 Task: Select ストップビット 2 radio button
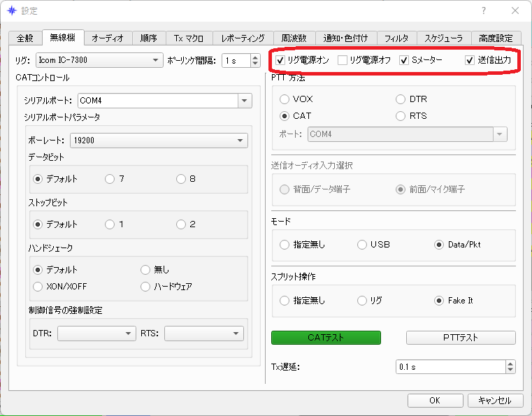[181, 224]
